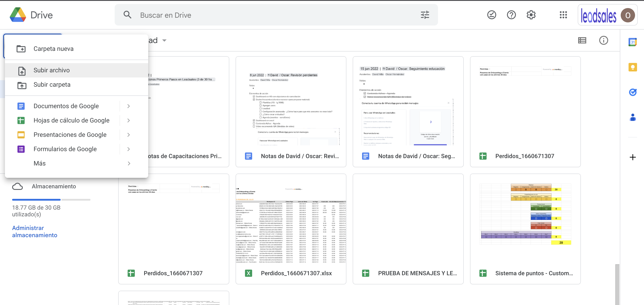Open search filter options icon
The width and height of the screenshot is (644, 305).
(425, 15)
